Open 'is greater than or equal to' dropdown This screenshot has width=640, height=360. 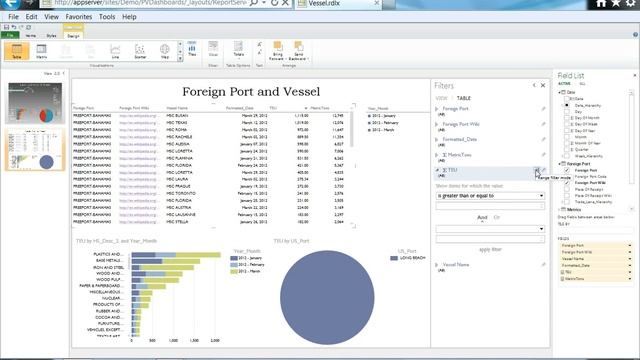(x=490, y=196)
